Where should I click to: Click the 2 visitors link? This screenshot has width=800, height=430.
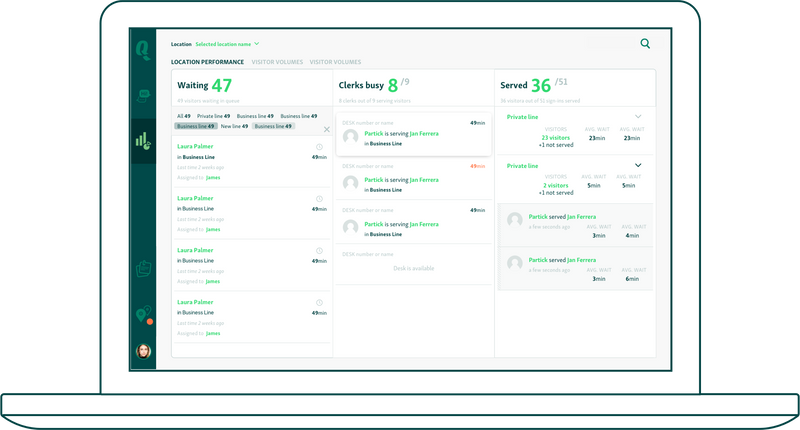click(x=556, y=186)
